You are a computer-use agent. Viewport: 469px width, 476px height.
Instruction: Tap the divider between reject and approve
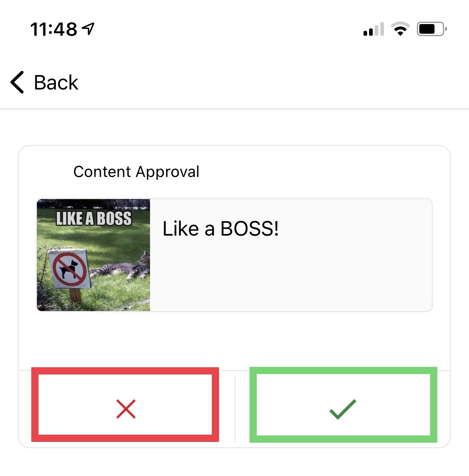pos(235,409)
